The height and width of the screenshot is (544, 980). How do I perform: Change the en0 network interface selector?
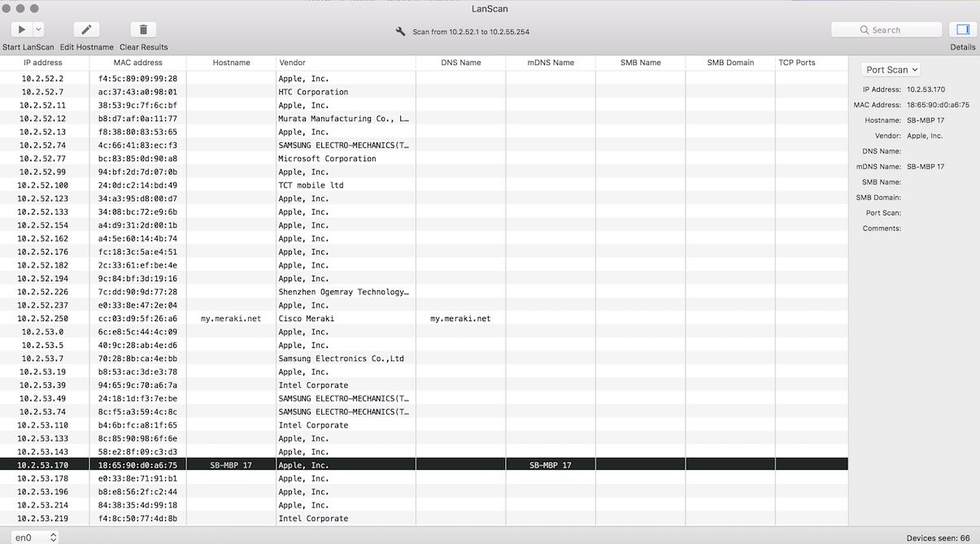tap(36, 537)
